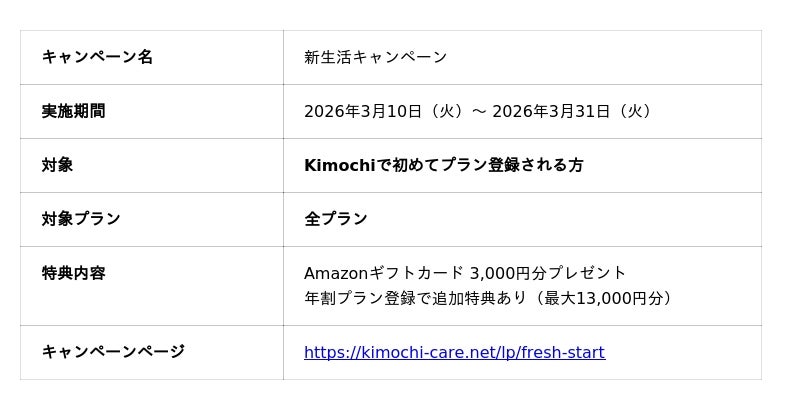Select the 全プラン value cell
This screenshot has width=800, height=410.
(x=336, y=219)
